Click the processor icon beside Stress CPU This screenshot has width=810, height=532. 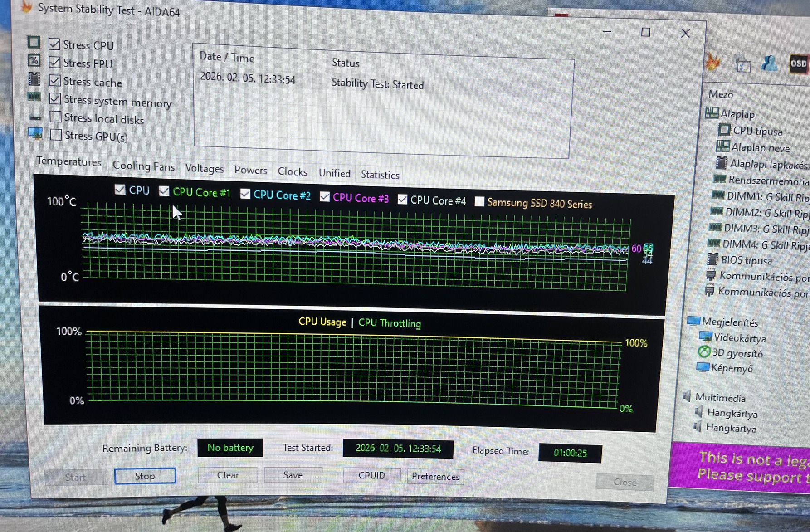[x=34, y=42]
